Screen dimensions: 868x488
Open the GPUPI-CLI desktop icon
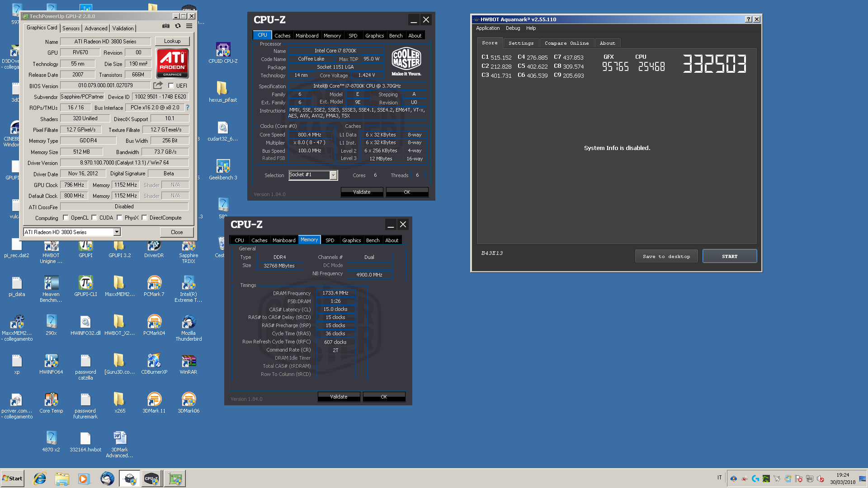[85, 286]
